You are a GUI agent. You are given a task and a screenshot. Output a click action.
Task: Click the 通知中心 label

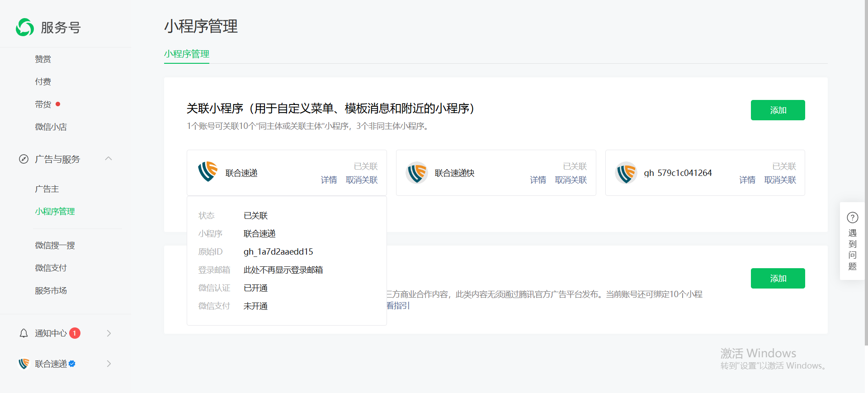tap(51, 333)
